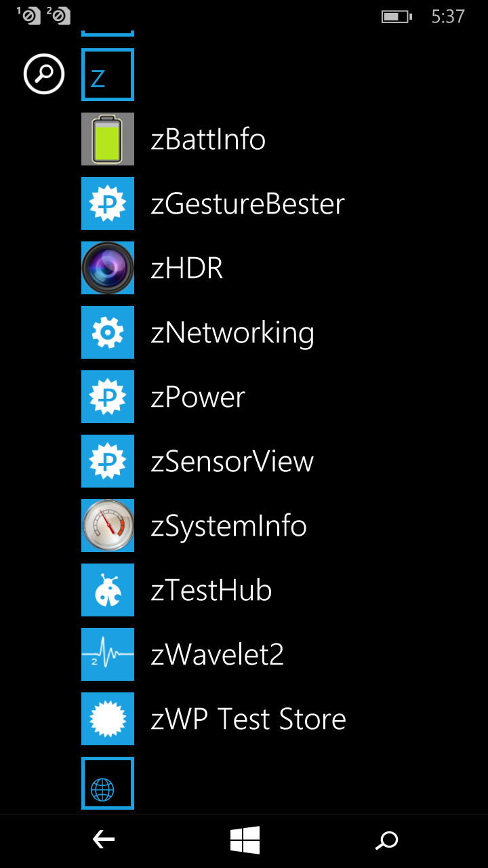The width and height of the screenshot is (488, 868).
Task: Open the zPower app icon
Action: [108, 397]
